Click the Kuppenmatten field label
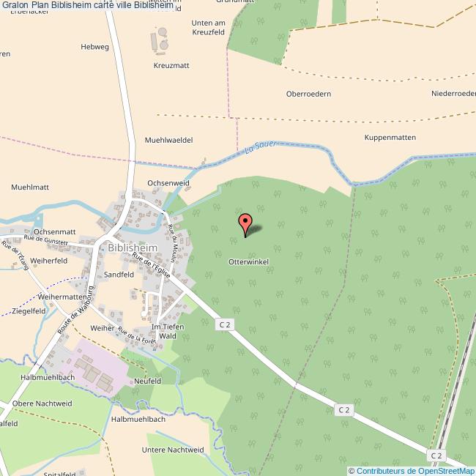 coord(390,137)
